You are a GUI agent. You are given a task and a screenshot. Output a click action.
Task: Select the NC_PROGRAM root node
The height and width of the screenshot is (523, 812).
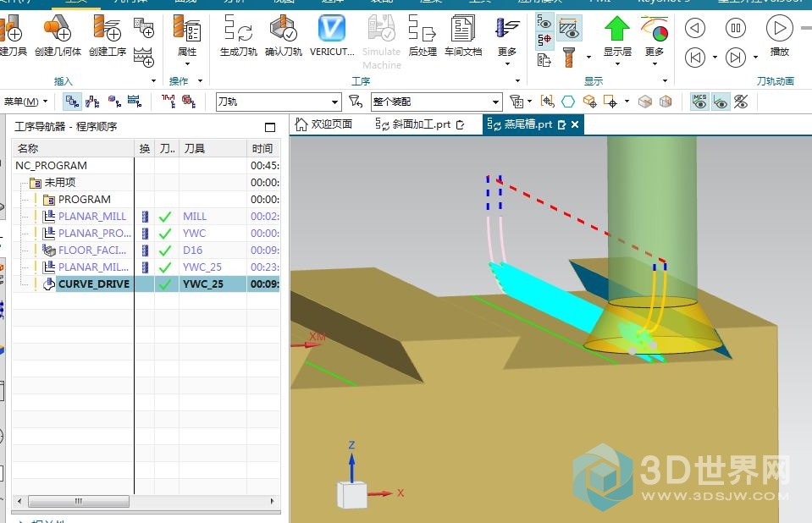pos(146,166)
